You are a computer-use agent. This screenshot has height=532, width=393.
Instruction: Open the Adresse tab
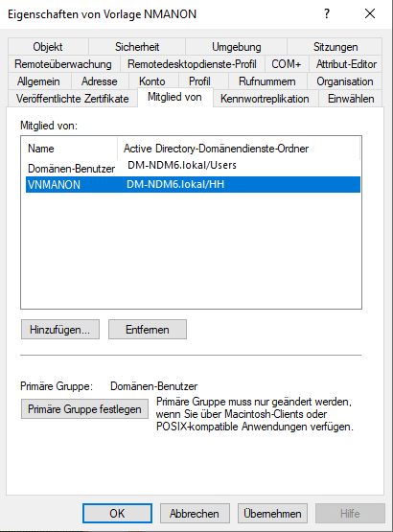click(99, 81)
